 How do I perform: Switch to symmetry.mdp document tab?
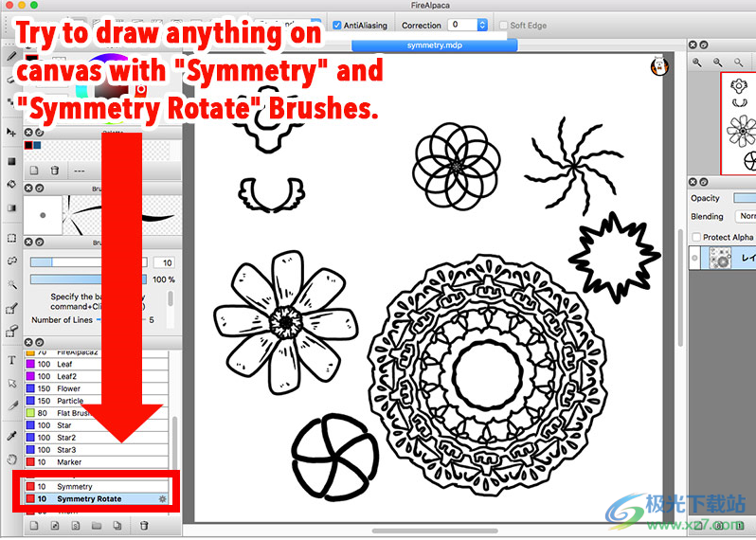click(435, 45)
